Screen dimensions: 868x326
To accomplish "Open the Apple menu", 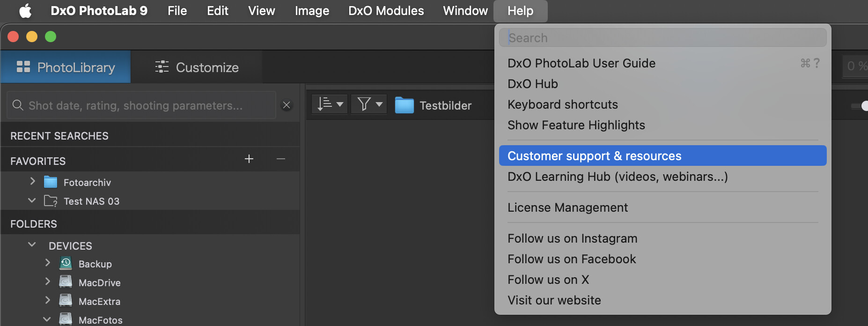I will coord(25,11).
